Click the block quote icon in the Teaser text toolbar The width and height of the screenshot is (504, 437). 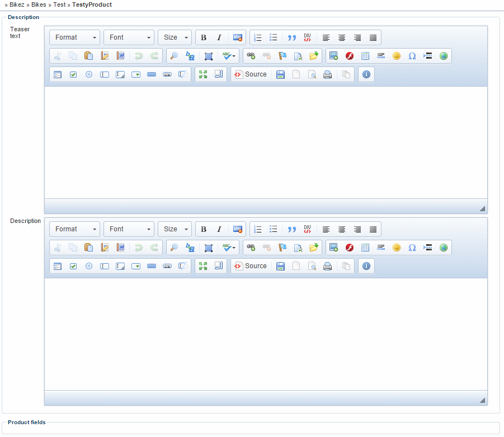pos(291,37)
